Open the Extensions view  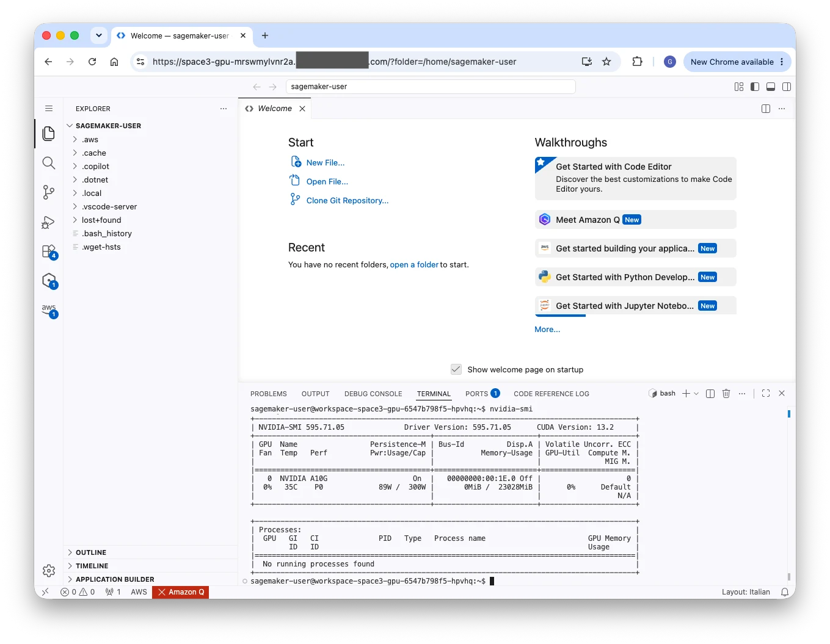click(x=49, y=251)
